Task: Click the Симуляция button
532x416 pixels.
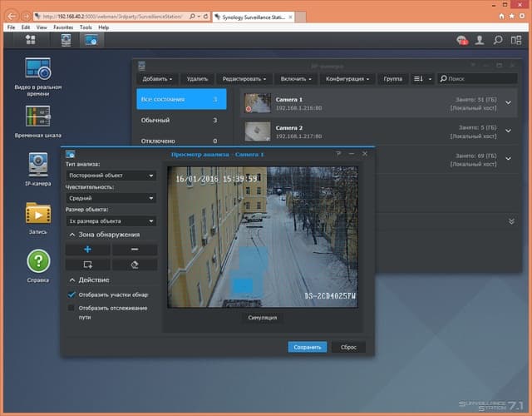Action: click(263, 318)
